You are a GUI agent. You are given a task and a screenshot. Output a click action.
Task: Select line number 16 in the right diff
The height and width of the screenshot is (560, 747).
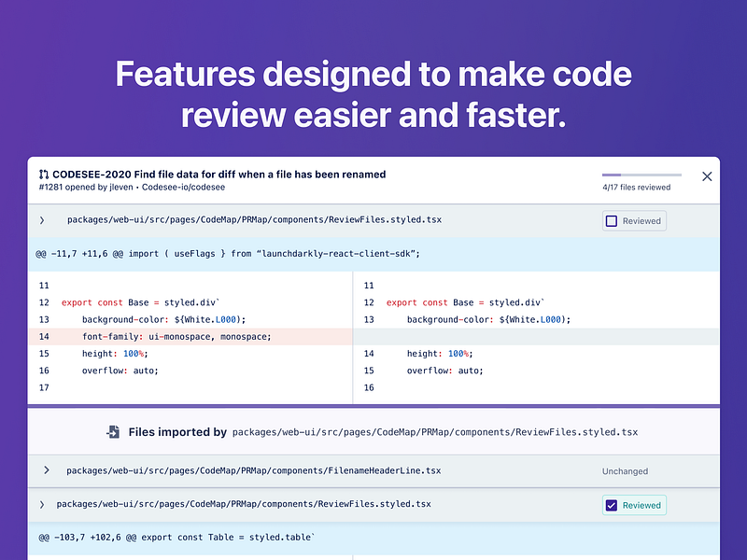(x=369, y=387)
